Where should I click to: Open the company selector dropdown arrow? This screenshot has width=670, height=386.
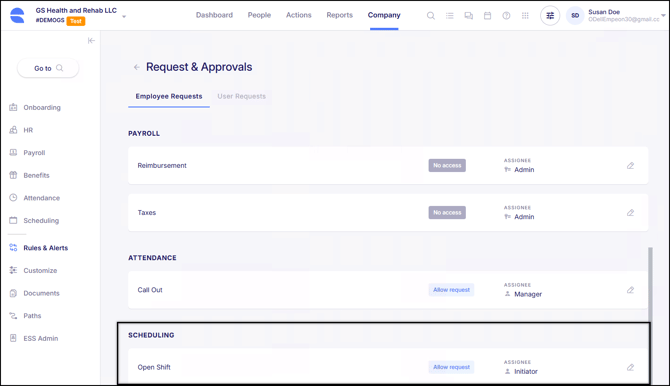[124, 17]
